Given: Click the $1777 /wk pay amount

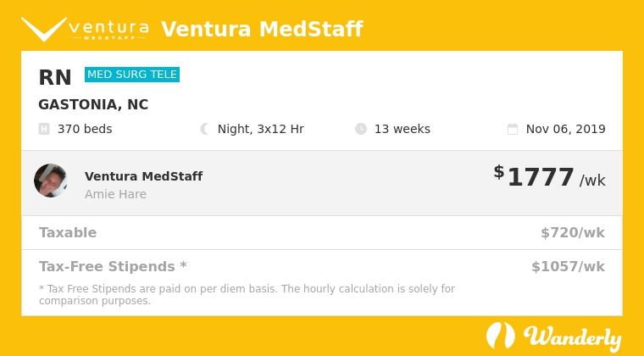Looking at the screenshot, I should click(550, 177).
